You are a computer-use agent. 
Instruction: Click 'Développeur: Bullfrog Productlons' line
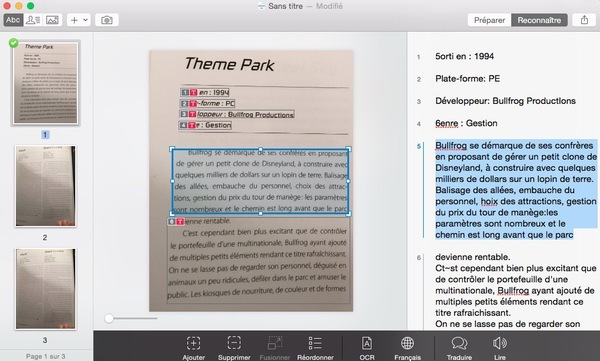point(505,101)
